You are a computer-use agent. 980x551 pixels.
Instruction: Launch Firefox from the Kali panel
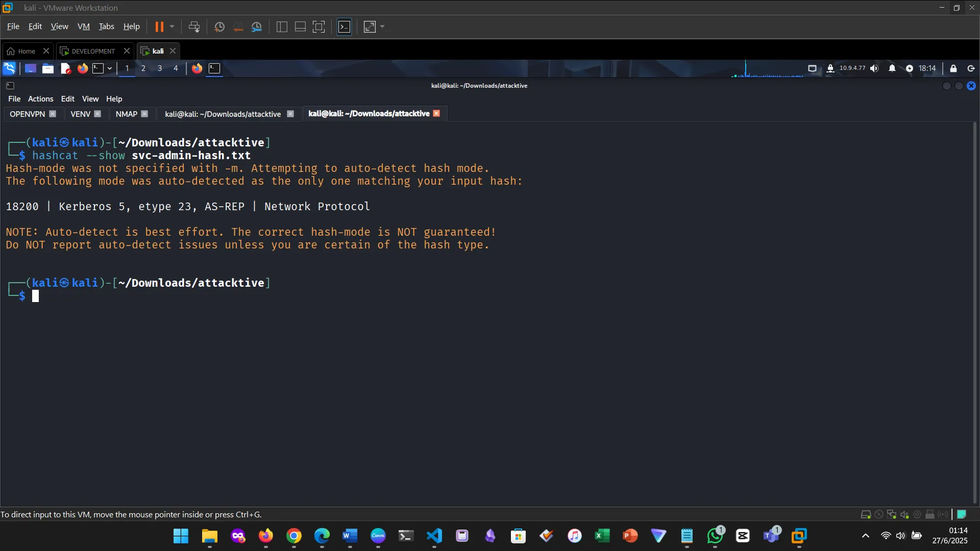point(82,68)
